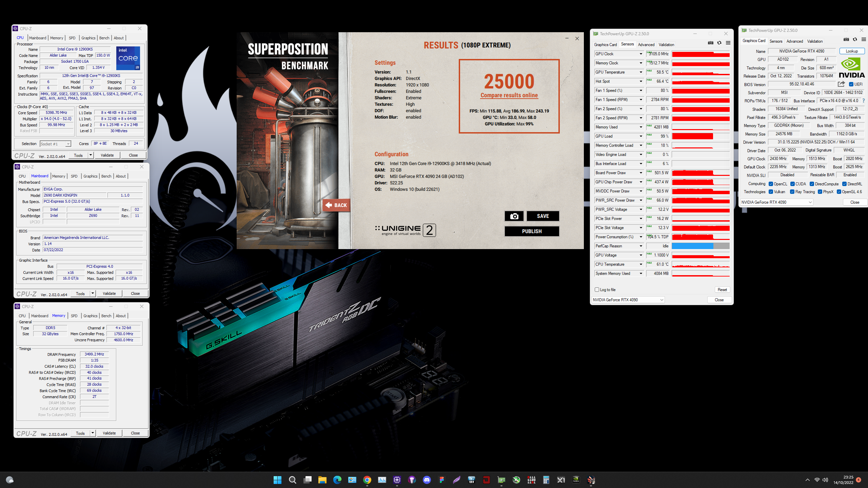Click the Wi-Fi icon in system tray
This screenshot has height=488, width=868.
click(817, 480)
